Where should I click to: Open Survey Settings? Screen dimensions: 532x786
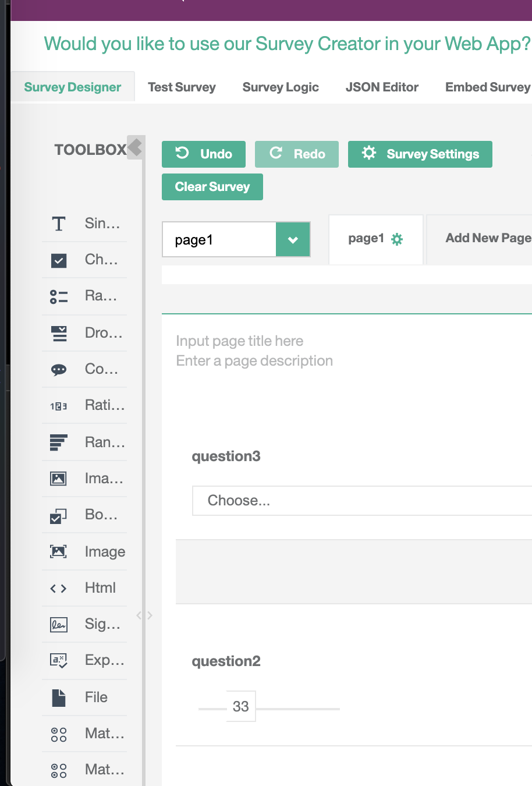[x=420, y=154]
